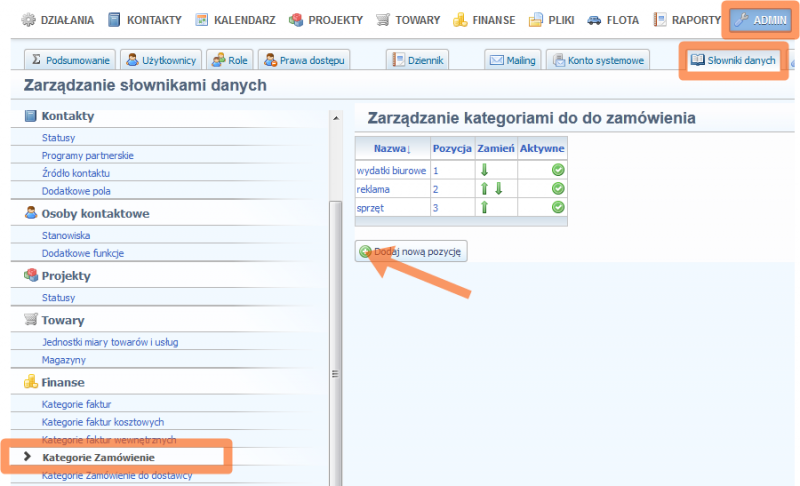Click the up arrow in reklama row
This screenshot has height=486, width=800.
(x=484, y=189)
